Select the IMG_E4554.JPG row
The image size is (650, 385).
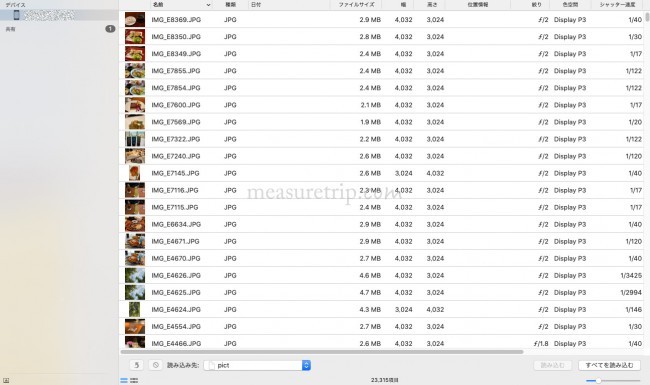(x=381, y=327)
